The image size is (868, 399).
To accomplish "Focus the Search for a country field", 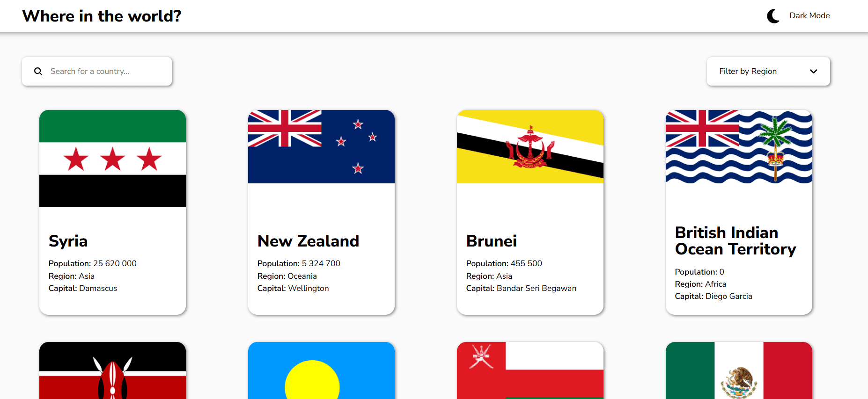I will (97, 71).
